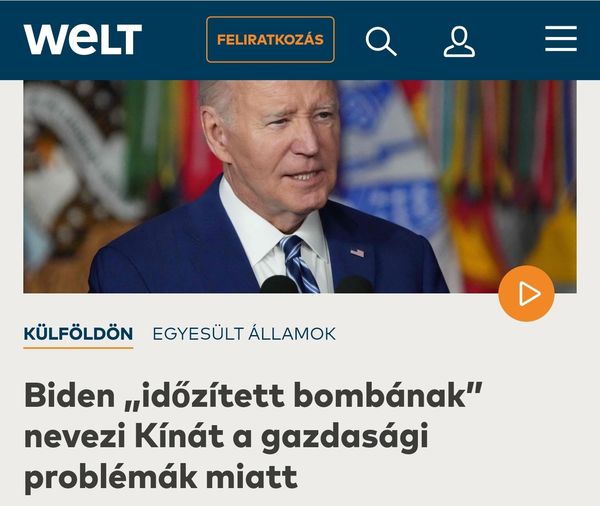The height and width of the screenshot is (506, 600).
Task: Go to WELT homepage via header logo
Action: pos(83,39)
